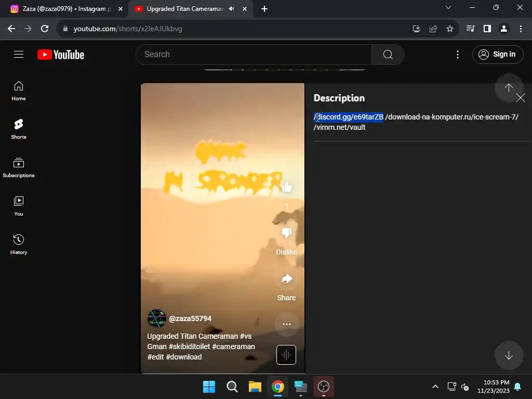
Task: Share this page from the address bar
Action: (x=433, y=29)
